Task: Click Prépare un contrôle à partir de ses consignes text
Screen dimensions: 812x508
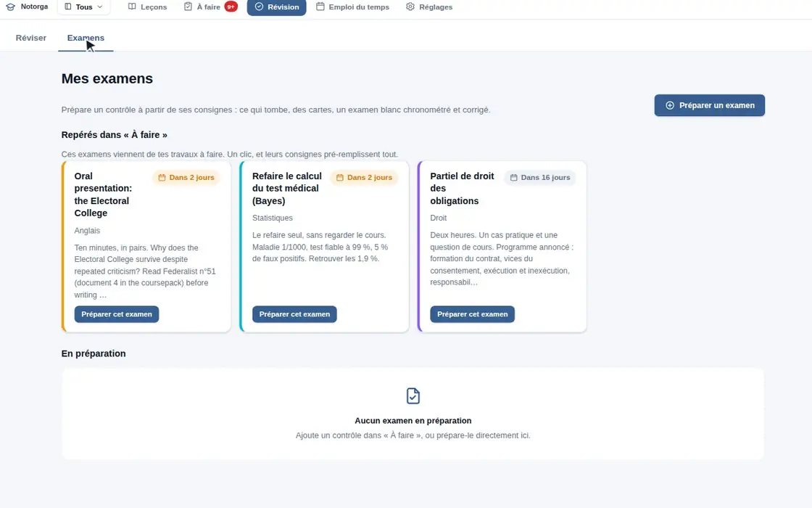Action: coord(275,110)
